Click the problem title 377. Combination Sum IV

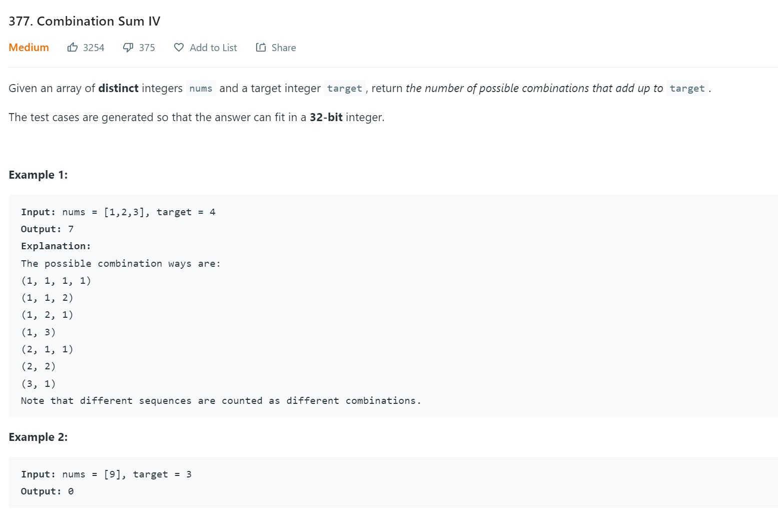(85, 21)
